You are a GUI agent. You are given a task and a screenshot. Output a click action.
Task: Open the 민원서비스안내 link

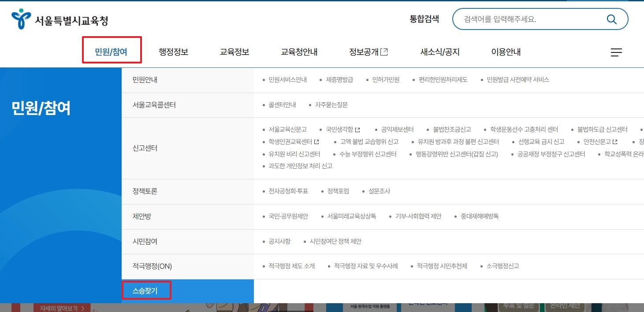pyautogui.click(x=287, y=80)
